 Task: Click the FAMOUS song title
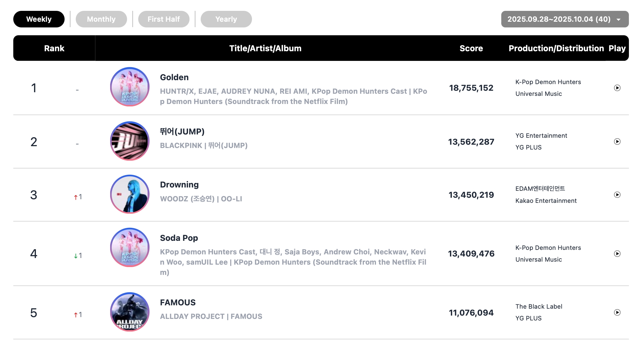click(178, 303)
